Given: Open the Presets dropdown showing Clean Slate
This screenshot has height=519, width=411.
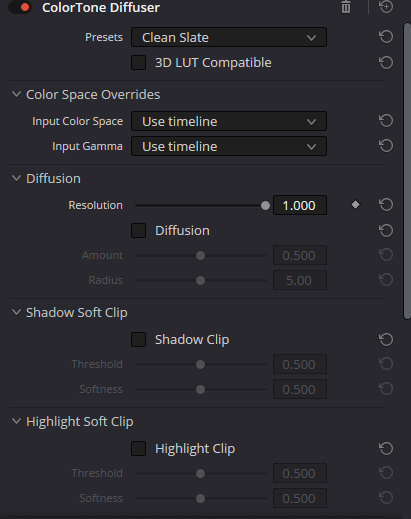Looking at the screenshot, I should tap(229, 37).
